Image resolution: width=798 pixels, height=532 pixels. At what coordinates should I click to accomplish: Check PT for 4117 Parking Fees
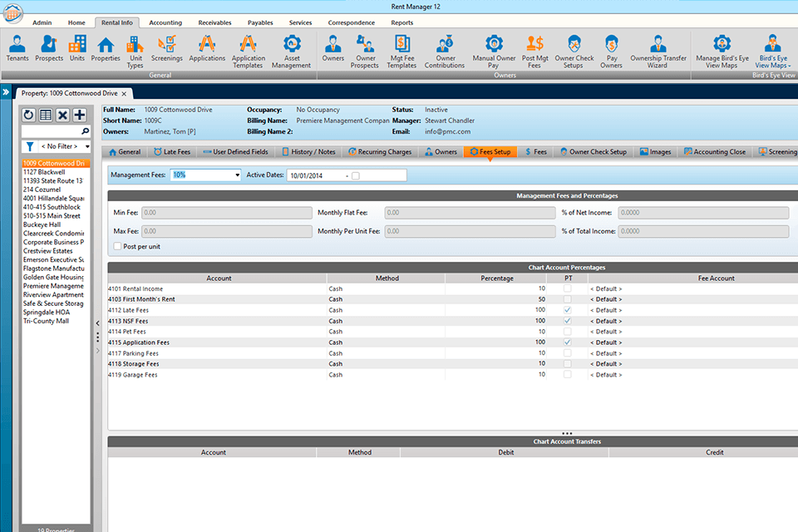568,352
